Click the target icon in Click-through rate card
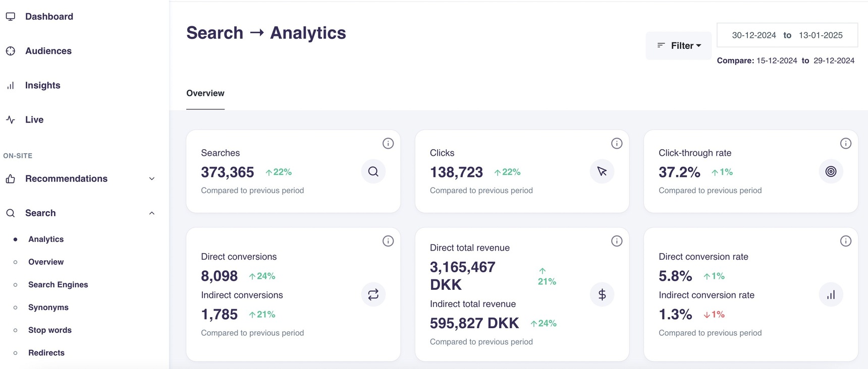868x369 pixels. click(x=831, y=171)
